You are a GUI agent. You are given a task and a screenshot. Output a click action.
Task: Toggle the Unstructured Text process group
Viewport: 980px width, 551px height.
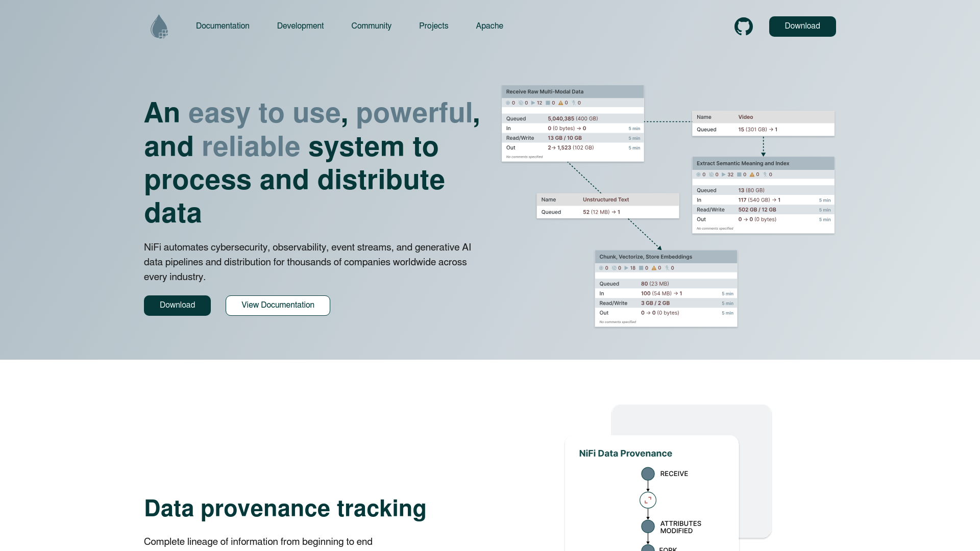[x=605, y=199]
